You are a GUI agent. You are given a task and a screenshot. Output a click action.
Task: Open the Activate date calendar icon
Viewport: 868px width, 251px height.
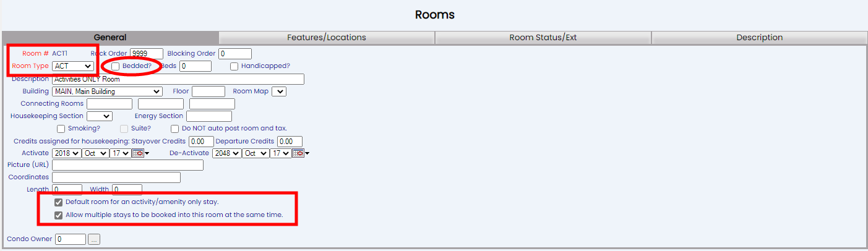click(137, 153)
